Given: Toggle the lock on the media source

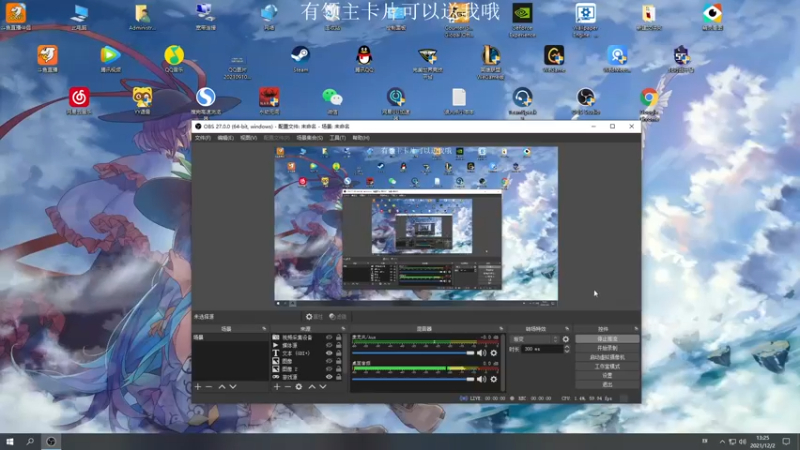Looking at the screenshot, I should (x=339, y=346).
